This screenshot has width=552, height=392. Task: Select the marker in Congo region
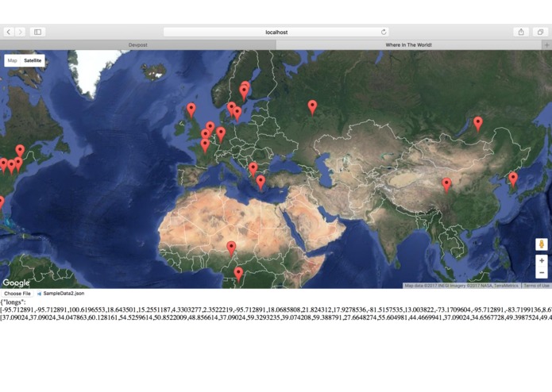click(x=239, y=275)
